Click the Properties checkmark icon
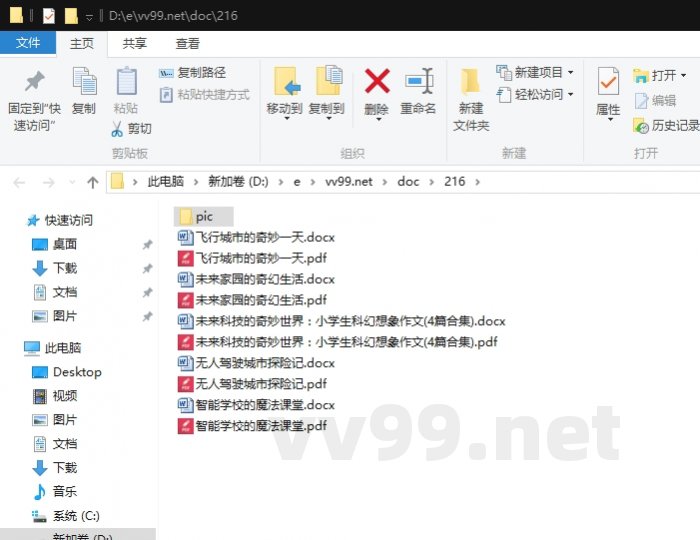 click(608, 81)
